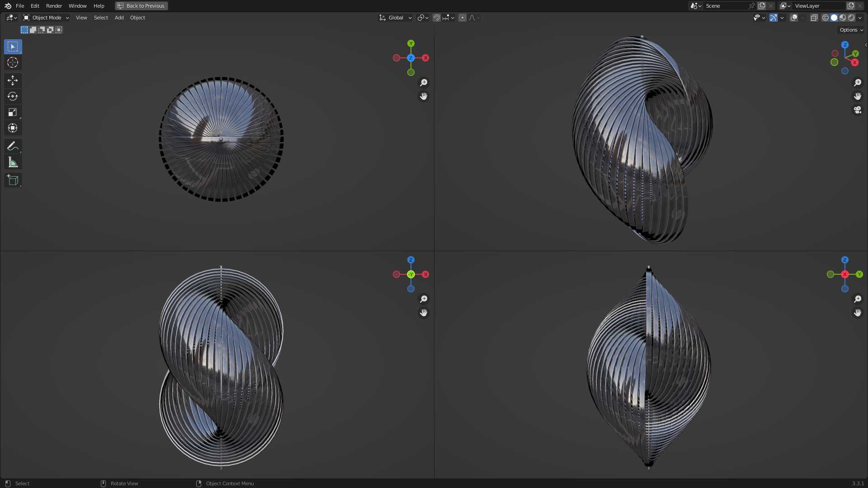868x488 pixels.
Task: Select the Measure tool
Action: pos(13,162)
